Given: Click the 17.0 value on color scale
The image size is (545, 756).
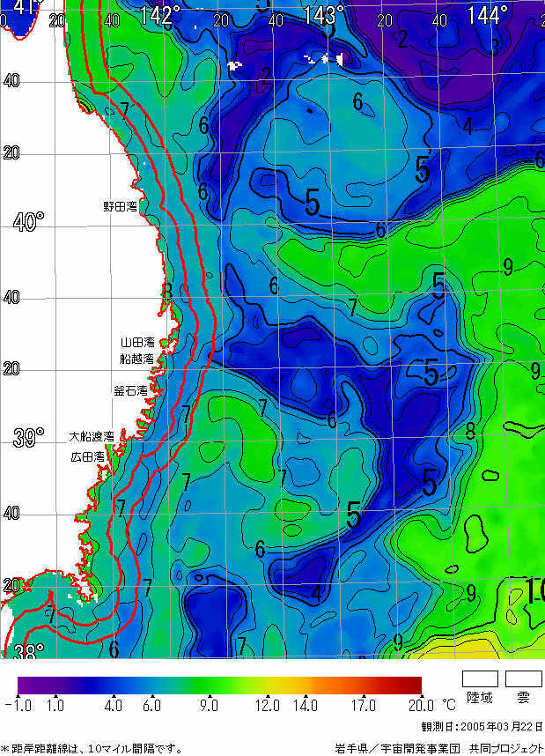Looking at the screenshot, I should pyautogui.click(x=363, y=706).
